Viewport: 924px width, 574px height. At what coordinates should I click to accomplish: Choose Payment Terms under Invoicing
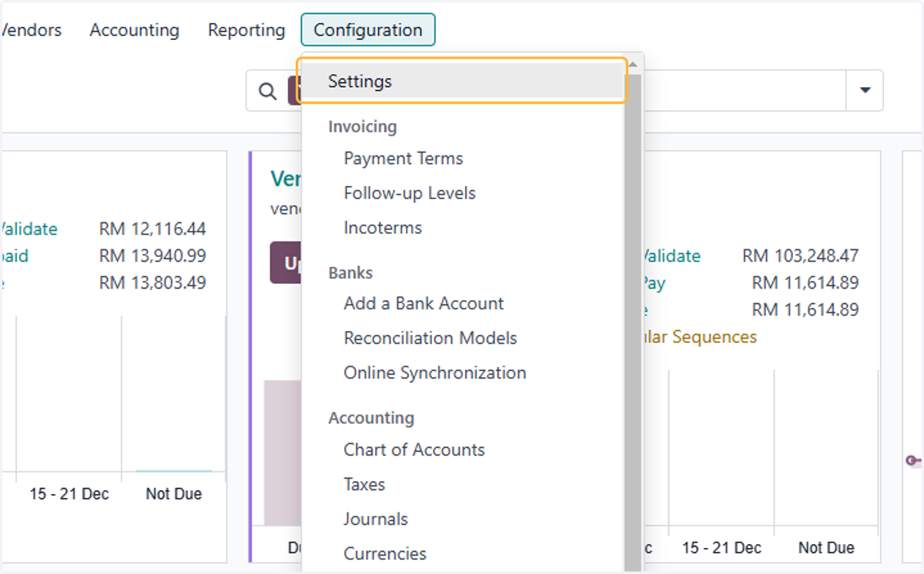(x=403, y=159)
